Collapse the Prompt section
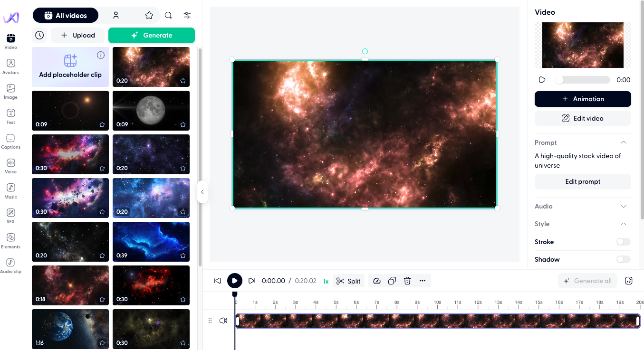Screen dimensions: 644x350 pyautogui.click(x=624, y=142)
